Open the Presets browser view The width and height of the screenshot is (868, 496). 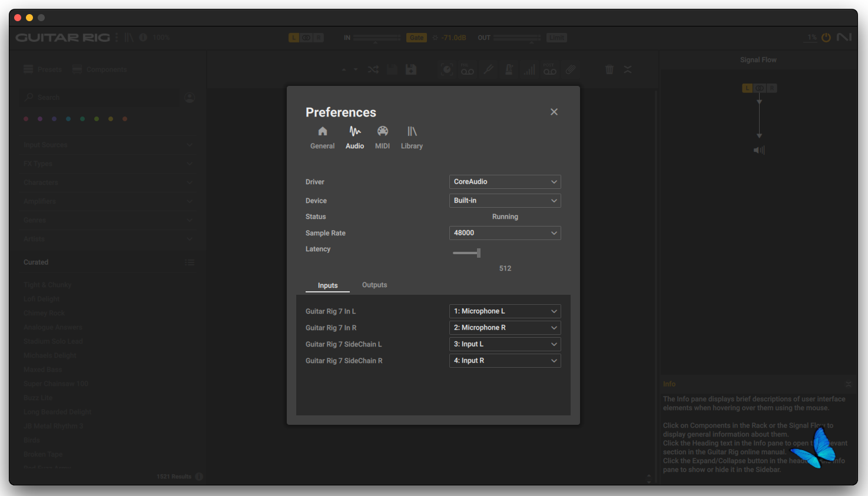pos(42,69)
